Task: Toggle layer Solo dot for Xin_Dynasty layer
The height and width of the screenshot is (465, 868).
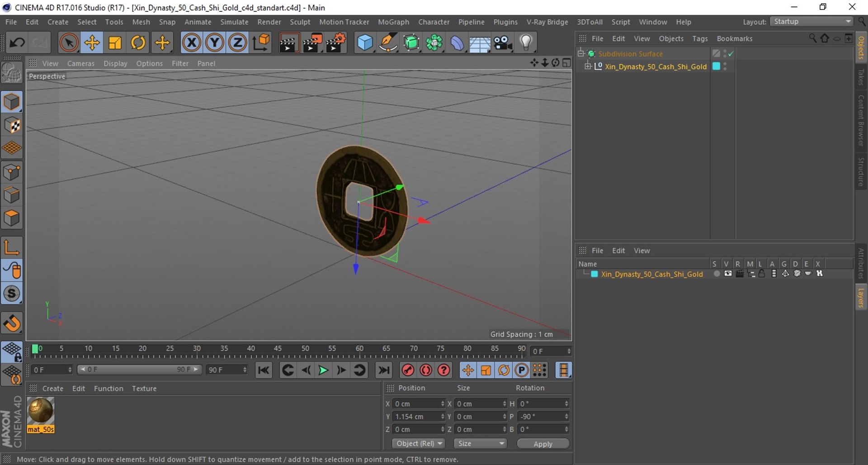Action: pos(717,274)
